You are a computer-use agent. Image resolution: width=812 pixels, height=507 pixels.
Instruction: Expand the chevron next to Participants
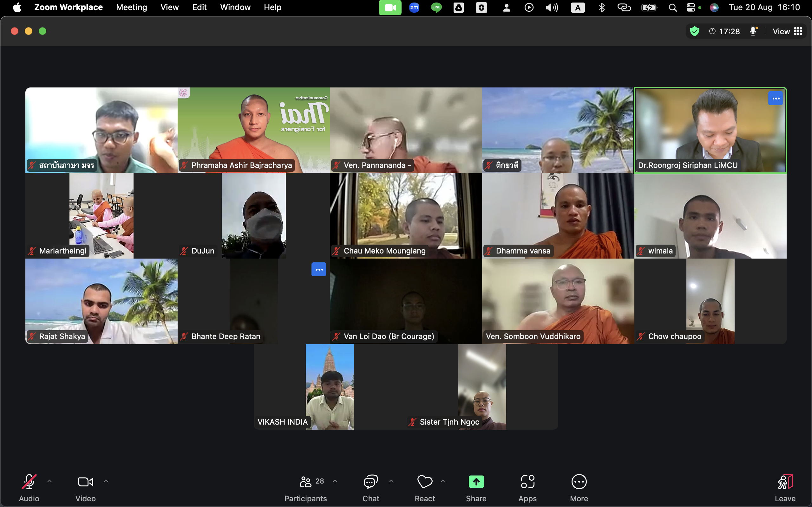tap(335, 481)
